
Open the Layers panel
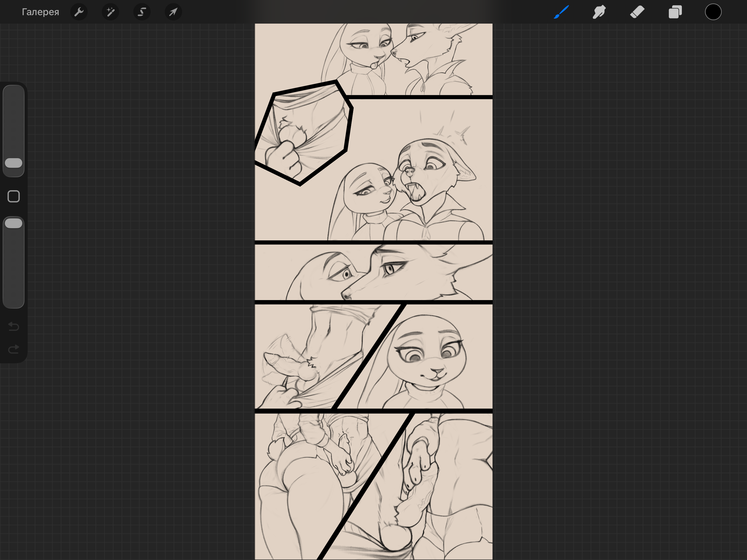(675, 12)
